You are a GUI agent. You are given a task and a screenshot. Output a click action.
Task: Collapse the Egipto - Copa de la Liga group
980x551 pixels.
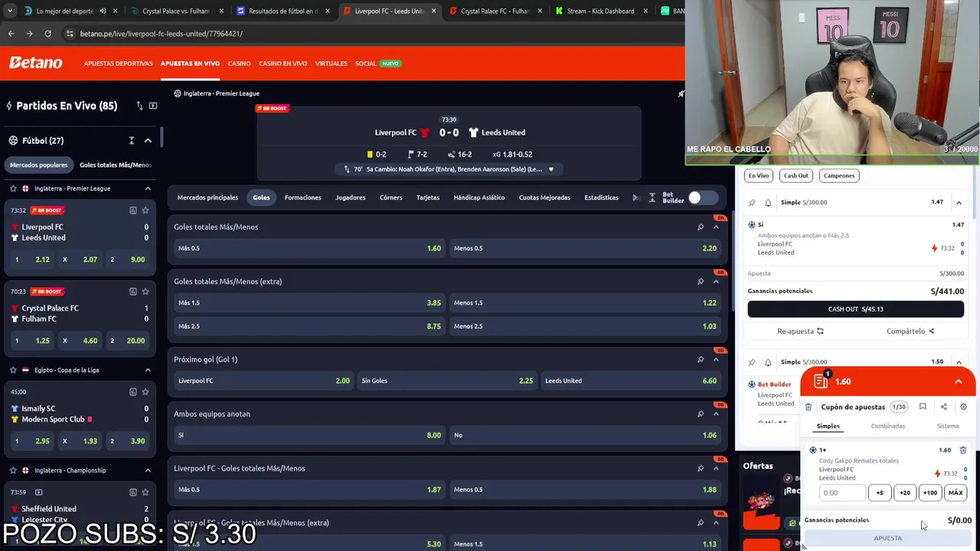click(x=148, y=370)
